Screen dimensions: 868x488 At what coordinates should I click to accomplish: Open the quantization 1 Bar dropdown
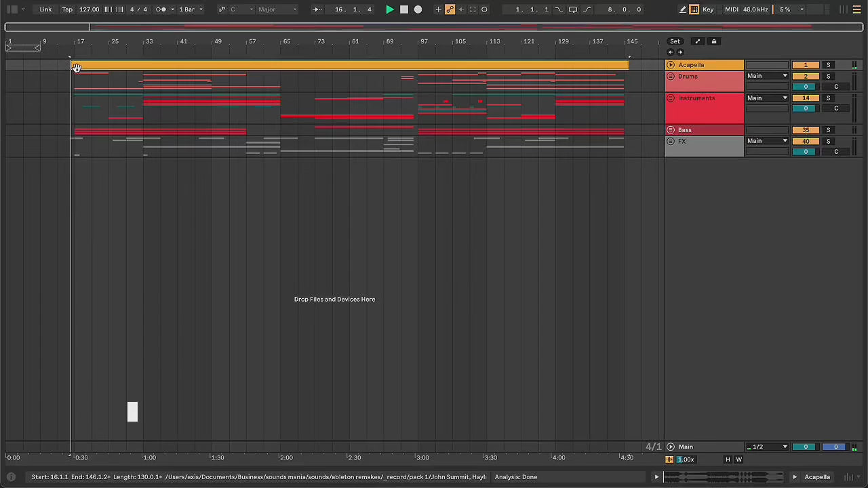click(191, 9)
